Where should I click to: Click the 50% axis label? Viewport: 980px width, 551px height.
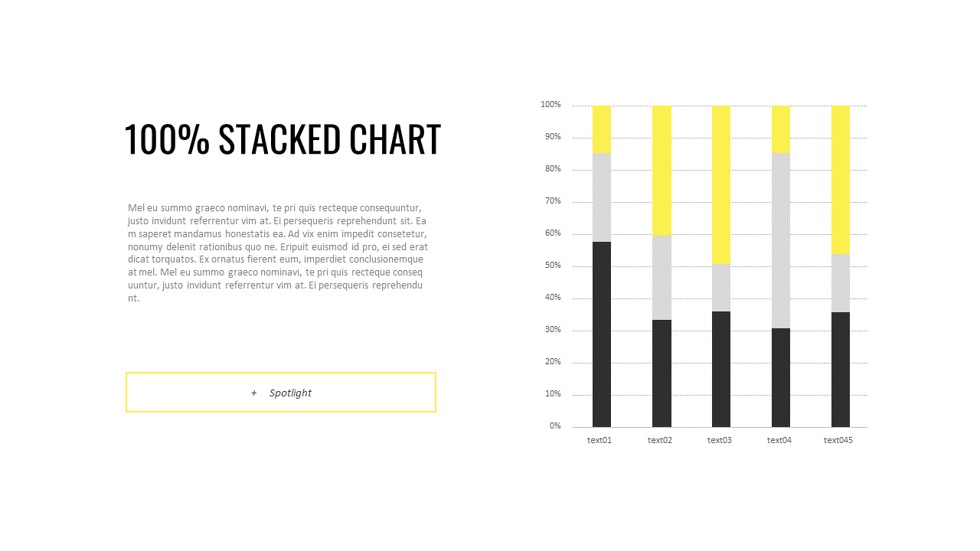click(x=553, y=265)
